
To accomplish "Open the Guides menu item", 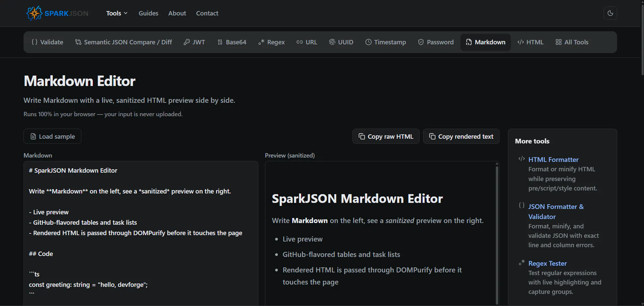I will pyautogui.click(x=148, y=13).
